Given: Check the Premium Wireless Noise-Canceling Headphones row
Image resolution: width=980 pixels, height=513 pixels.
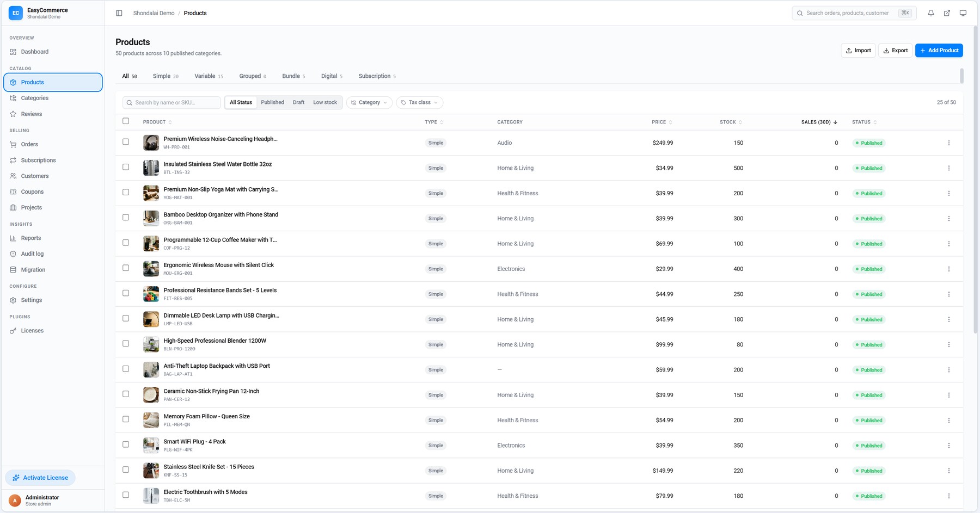Looking at the screenshot, I should 126,142.
